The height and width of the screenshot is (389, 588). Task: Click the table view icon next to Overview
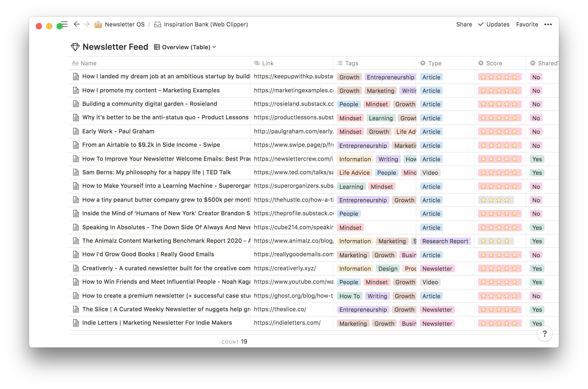[x=157, y=47]
